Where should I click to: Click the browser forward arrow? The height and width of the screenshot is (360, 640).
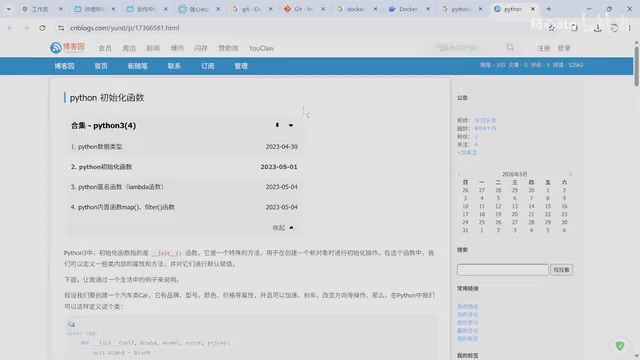coord(26,28)
